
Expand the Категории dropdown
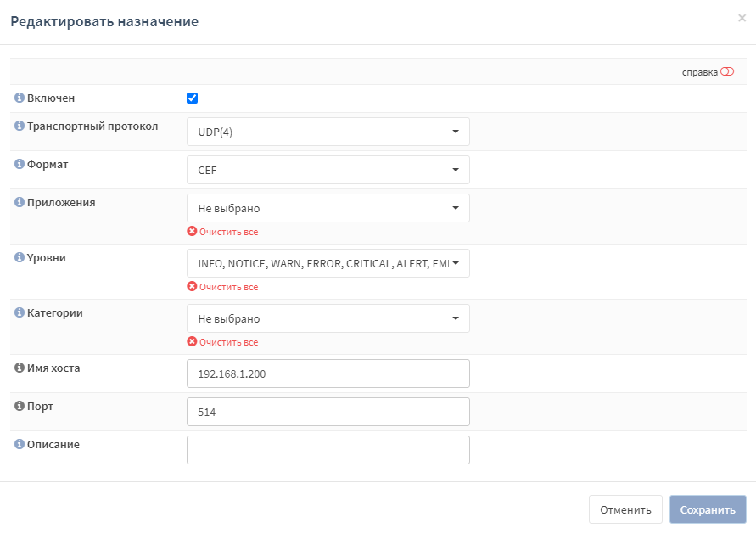click(x=328, y=318)
